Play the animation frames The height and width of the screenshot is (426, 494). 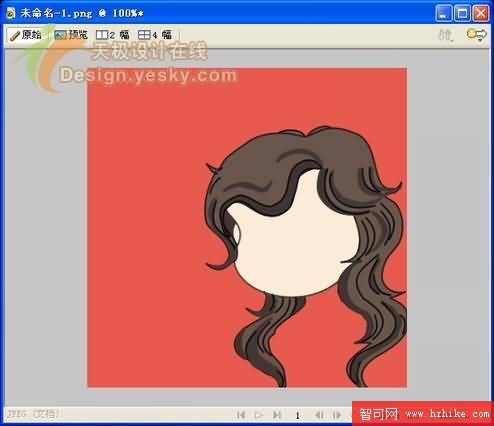(259, 415)
